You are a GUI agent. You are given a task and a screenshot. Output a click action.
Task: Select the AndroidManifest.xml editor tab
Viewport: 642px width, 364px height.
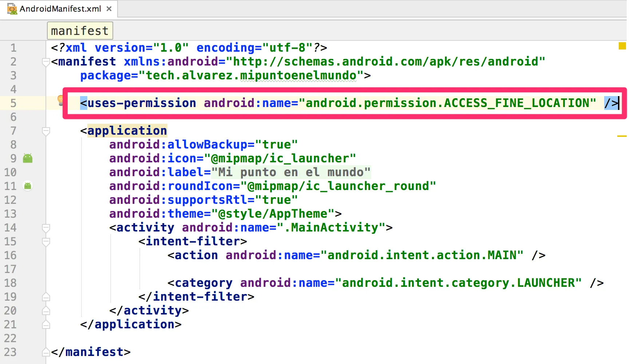(59, 9)
